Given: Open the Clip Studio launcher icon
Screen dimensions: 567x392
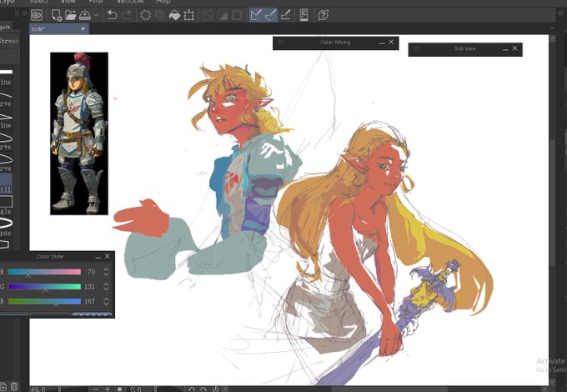Looking at the screenshot, I should coord(37,15).
